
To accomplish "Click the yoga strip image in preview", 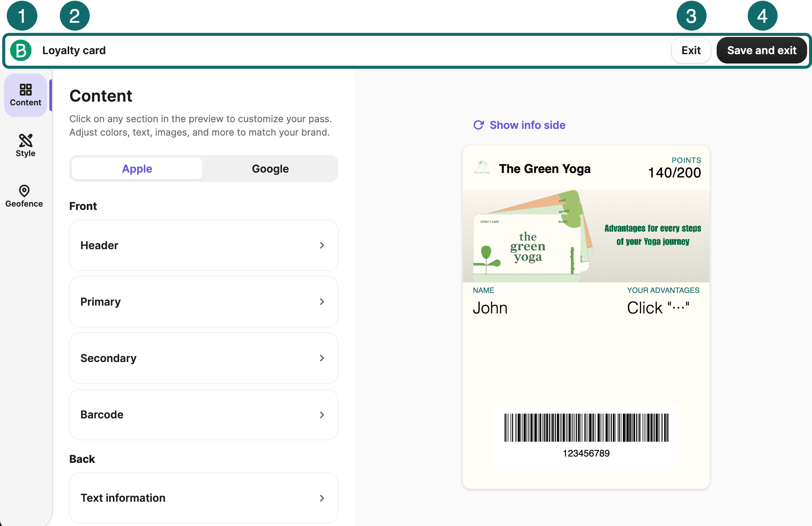I will coord(586,236).
